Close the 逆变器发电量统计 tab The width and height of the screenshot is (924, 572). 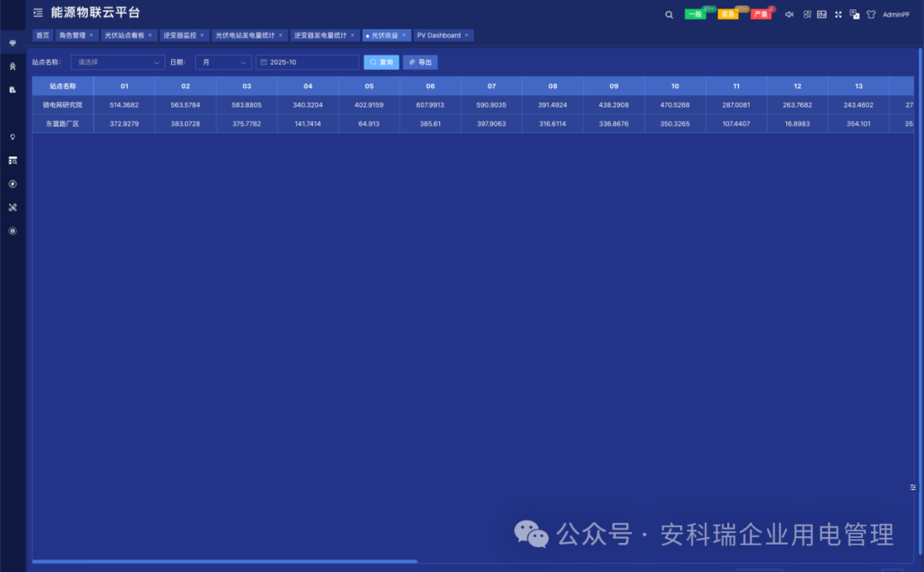(x=353, y=35)
